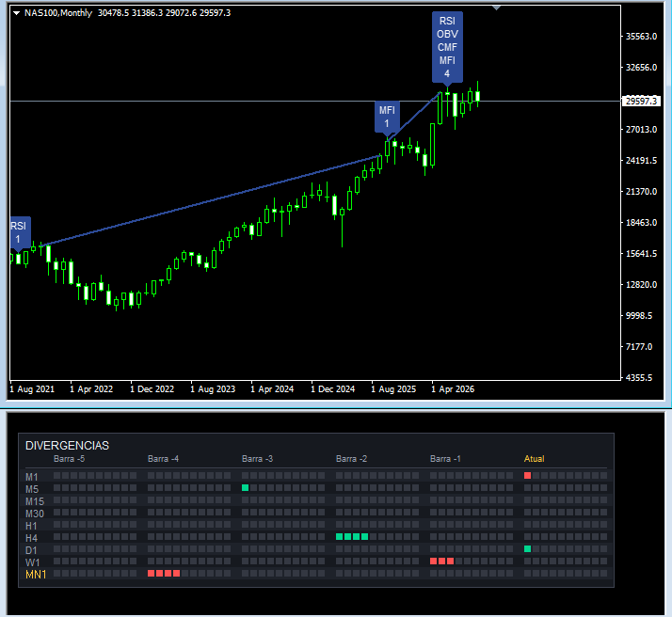Click the current price tag 29597.3
This screenshot has width=672, height=617.
[x=641, y=101]
